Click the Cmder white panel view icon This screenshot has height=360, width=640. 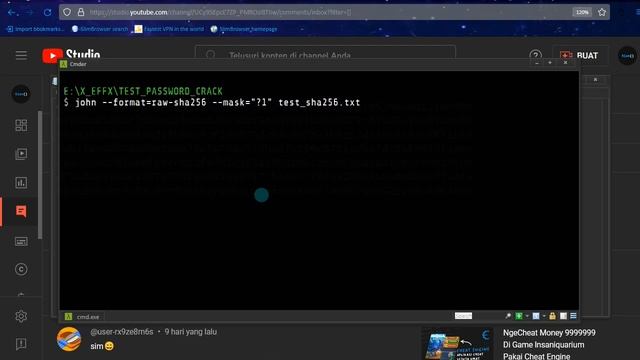coord(563,316)
